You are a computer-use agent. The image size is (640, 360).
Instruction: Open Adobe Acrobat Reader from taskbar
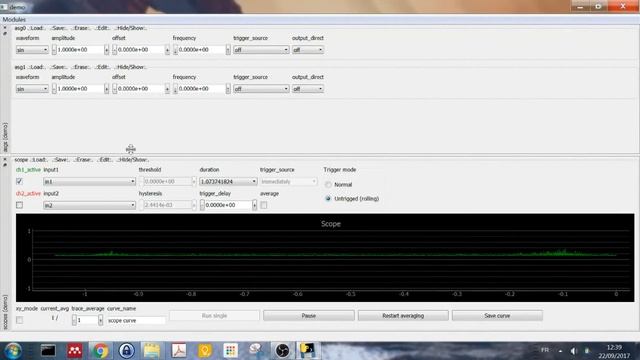pyautogui.click(x=178, y=351)
